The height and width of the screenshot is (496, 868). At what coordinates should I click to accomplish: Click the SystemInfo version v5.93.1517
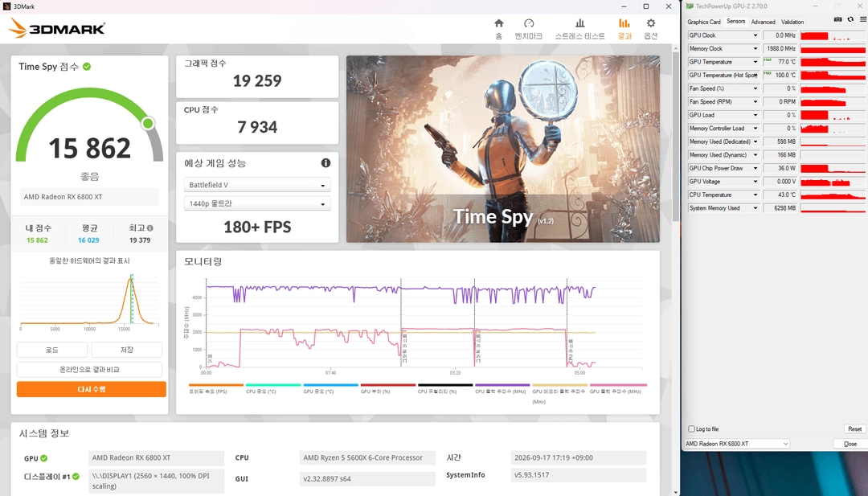tap(579, 475)
